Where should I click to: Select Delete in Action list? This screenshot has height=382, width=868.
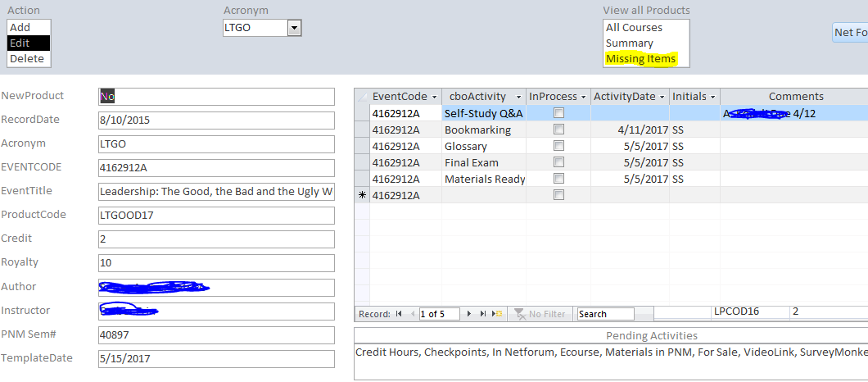point(29,59)
